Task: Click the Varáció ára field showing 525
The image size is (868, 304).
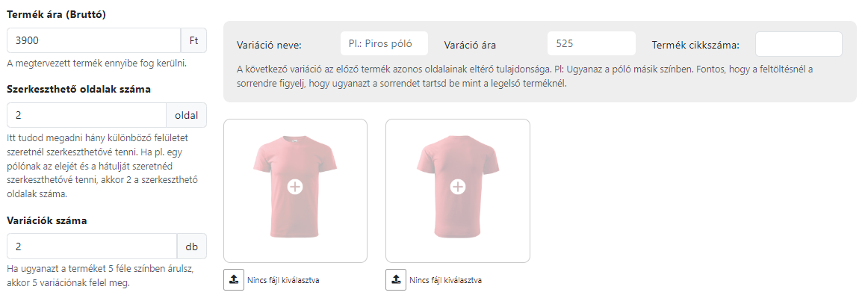Action: [x=591, y=44]
